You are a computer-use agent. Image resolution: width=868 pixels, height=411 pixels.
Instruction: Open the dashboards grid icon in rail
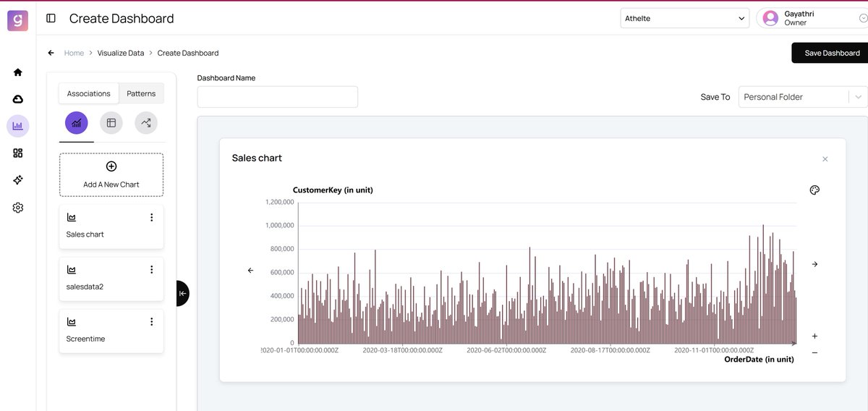point(18,153)
